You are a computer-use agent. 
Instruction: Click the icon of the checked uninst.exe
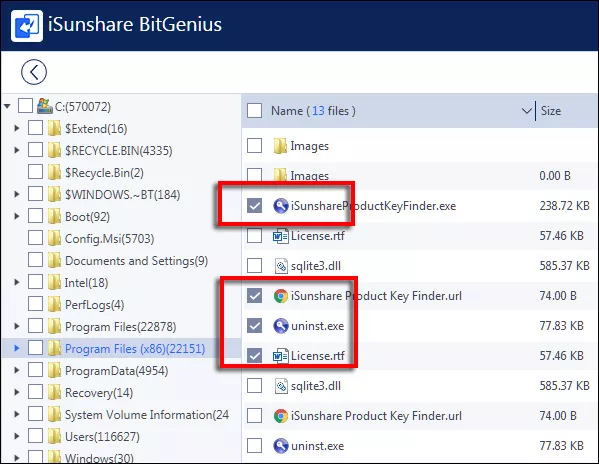click(281, 326)
